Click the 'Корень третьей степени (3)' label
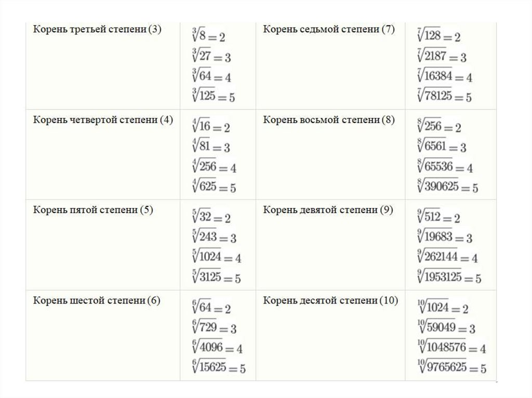The image size is (532, 398). pos(98,30)
